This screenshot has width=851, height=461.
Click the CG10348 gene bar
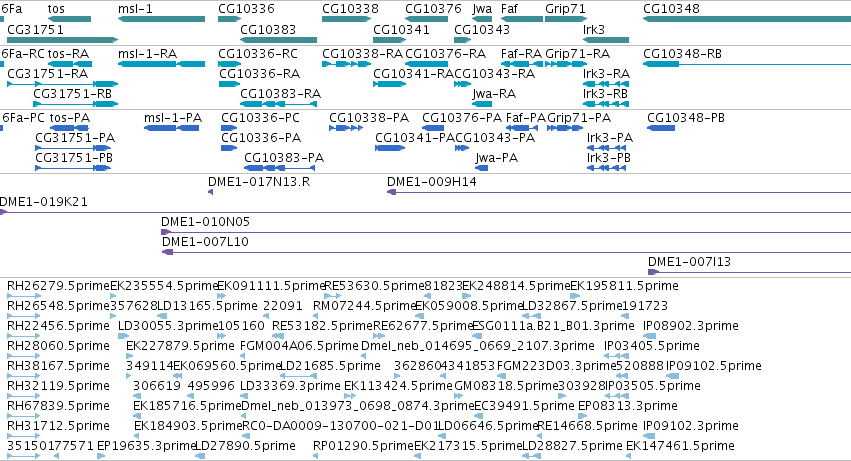(x=747, y=19)
